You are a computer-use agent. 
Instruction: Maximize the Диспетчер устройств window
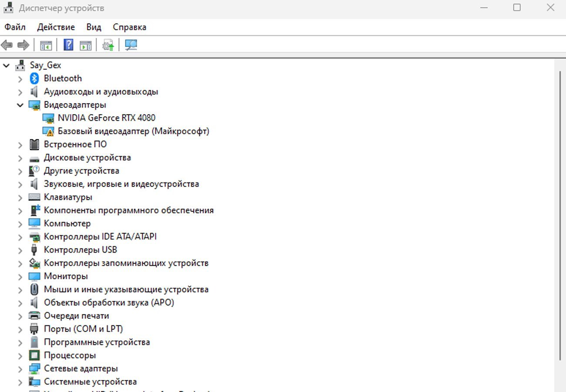tap(517, 7)
